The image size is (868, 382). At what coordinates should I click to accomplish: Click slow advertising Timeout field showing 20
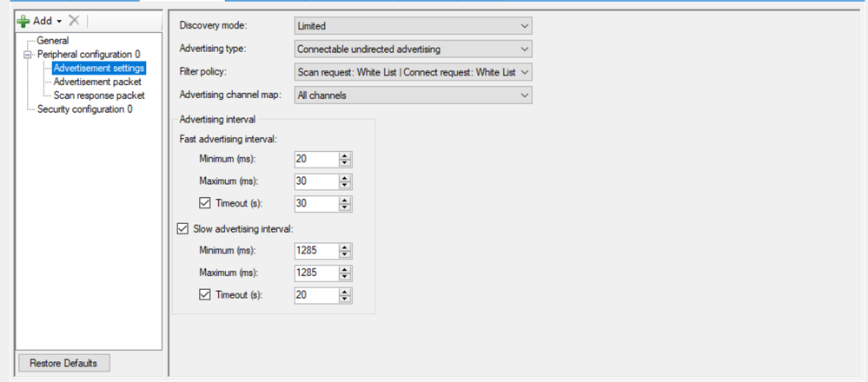pos(316,295)
